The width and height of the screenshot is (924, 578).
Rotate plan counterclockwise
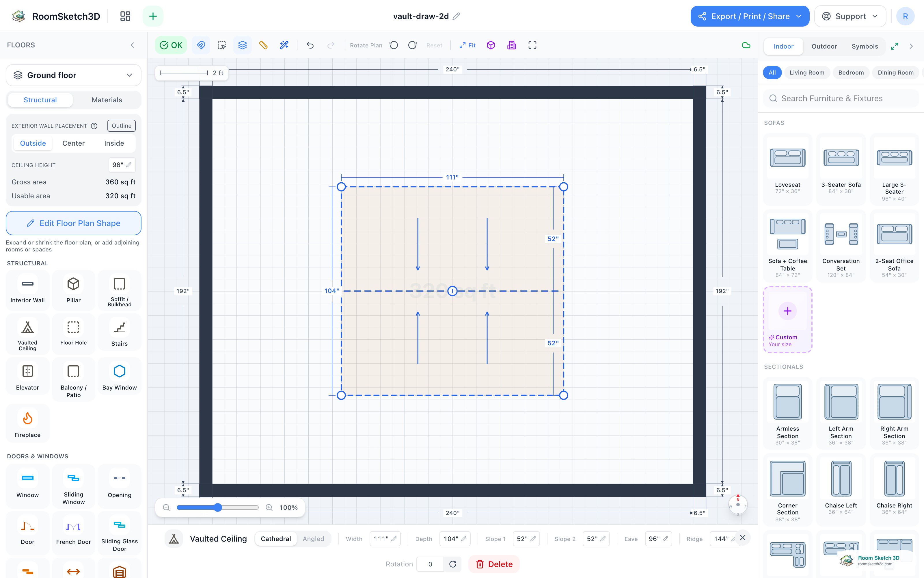[x=394, y=45]
